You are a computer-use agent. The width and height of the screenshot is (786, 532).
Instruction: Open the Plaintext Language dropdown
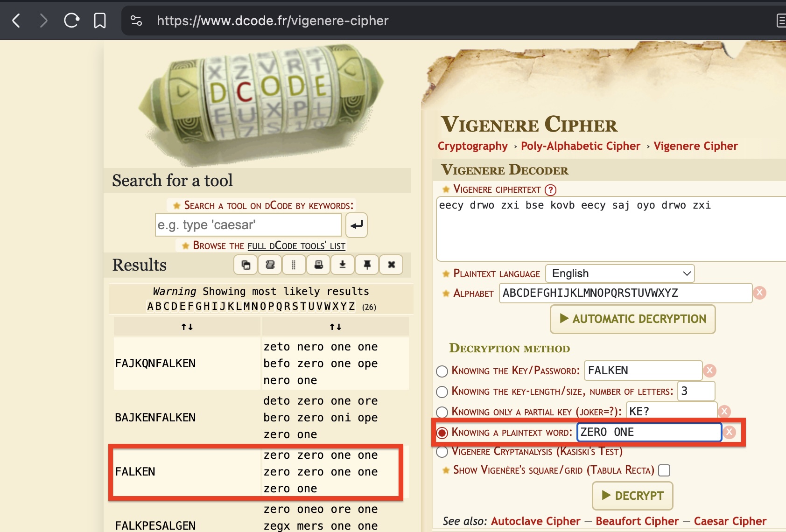coord(620,273)
